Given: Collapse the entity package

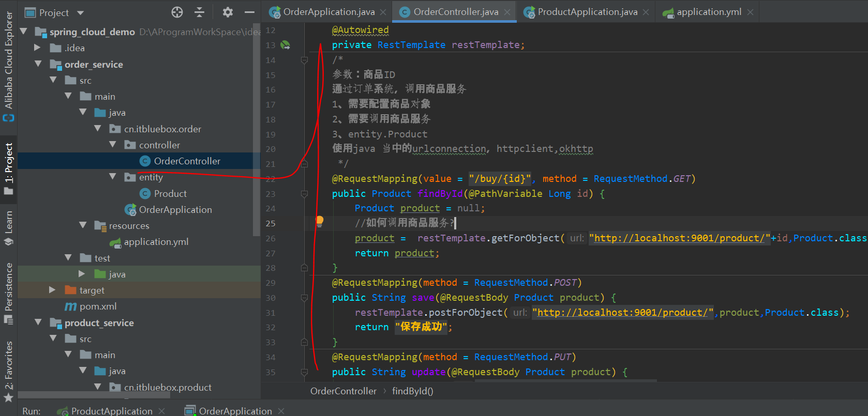Looking at the screenshot, I should 113,177.
